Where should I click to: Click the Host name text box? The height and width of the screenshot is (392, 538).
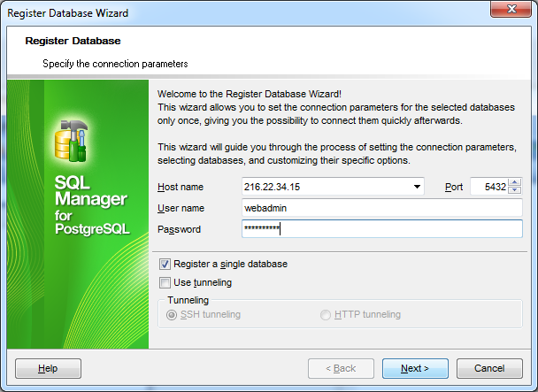[x=327, y=187]
